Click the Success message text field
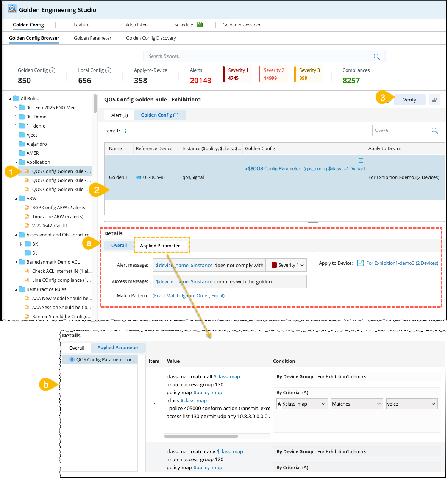Screen dimensions: 448x479 [x=229, y=281]
